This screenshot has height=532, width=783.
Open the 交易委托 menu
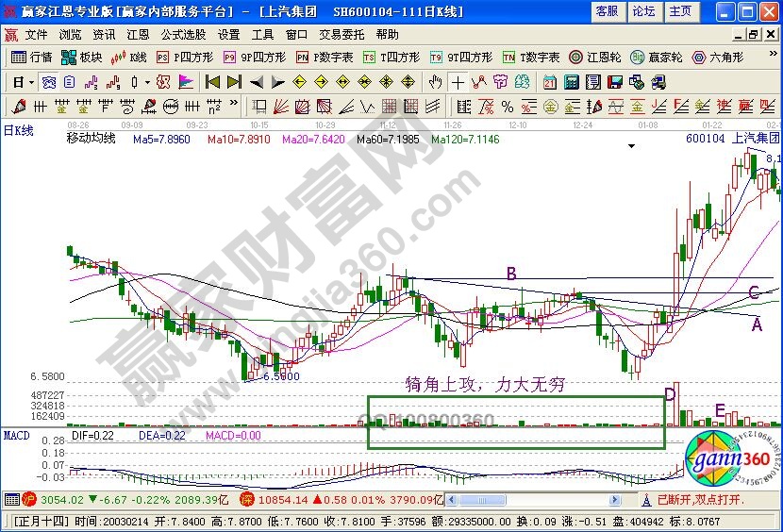pos(342,35)
